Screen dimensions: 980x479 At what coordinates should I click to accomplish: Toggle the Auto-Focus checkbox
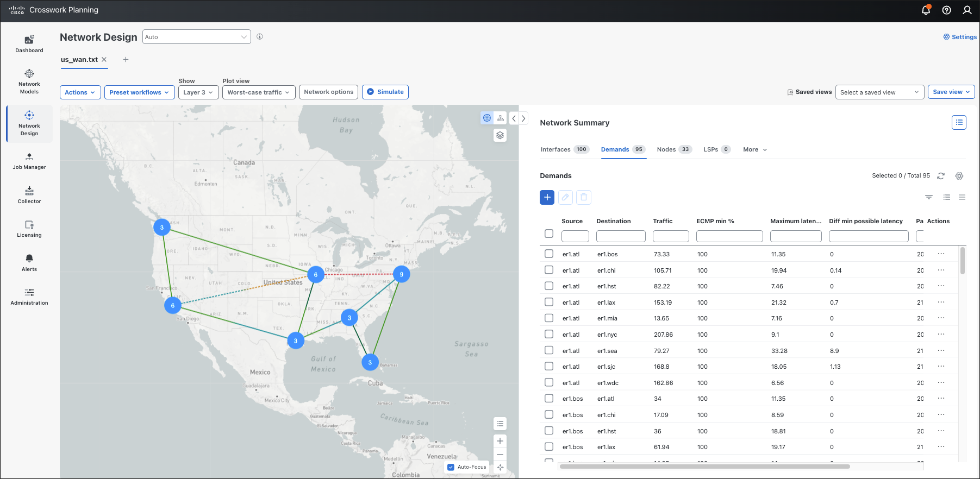(x=451, y=467)
